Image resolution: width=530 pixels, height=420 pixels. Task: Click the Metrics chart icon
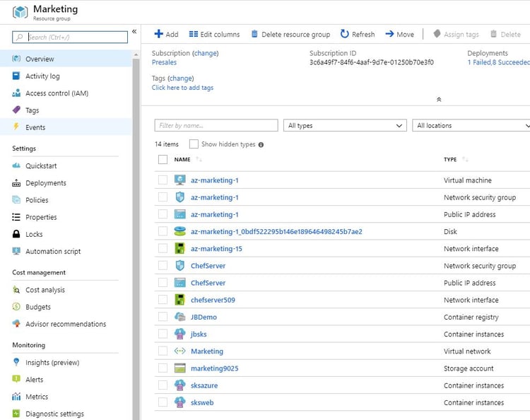click(x=16, y=397)
